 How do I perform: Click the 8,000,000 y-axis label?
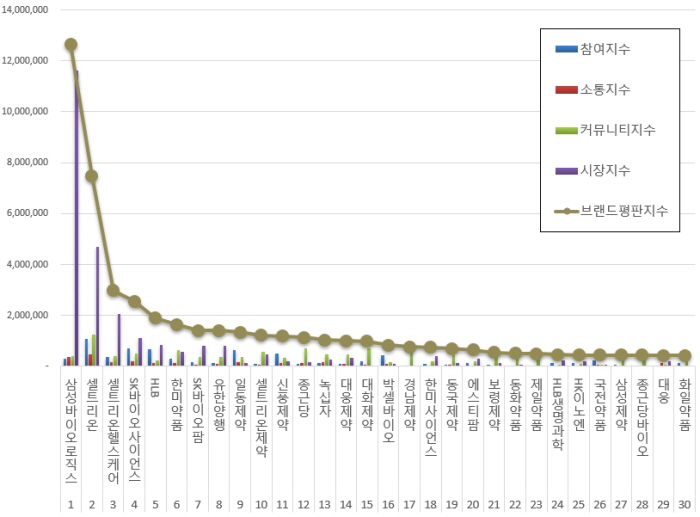point(27,163)
